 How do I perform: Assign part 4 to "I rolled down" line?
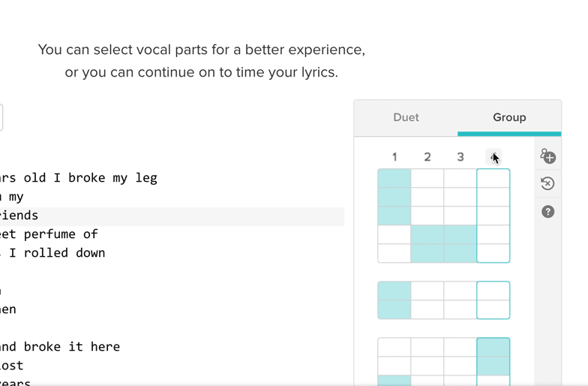click(x=493, y=253)
